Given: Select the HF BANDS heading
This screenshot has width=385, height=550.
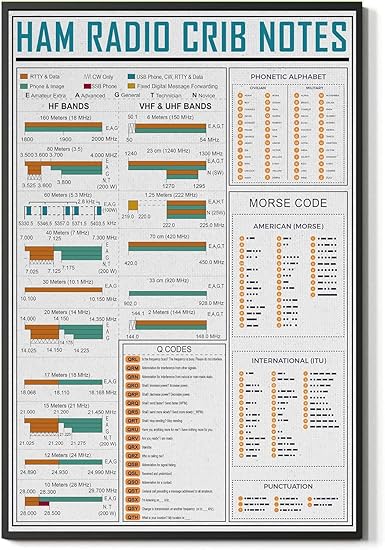Looking at the screenshot, I should point(69,106).
